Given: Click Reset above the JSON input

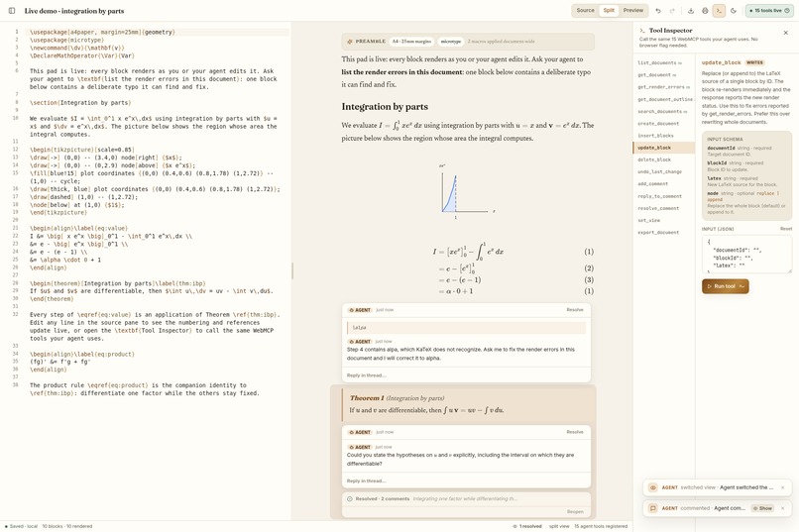Looking at the screenshot, I should click(786, 229).
